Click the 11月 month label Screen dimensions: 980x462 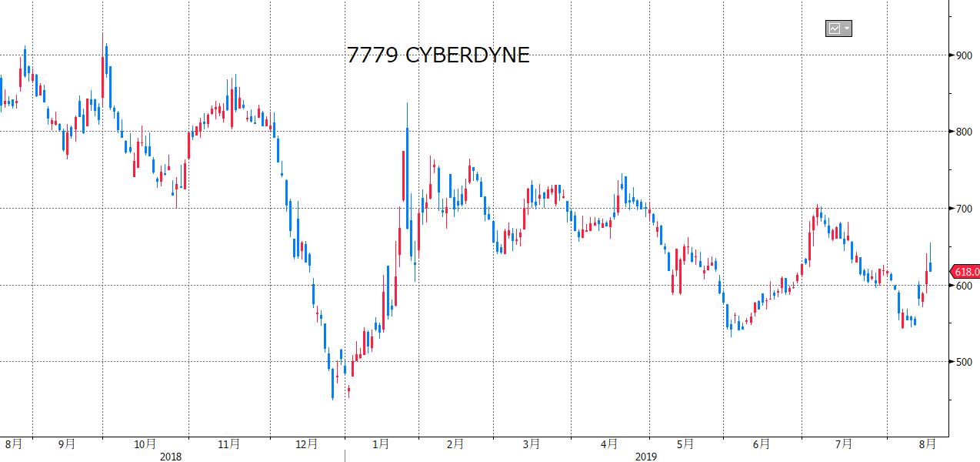pos(228,444)
